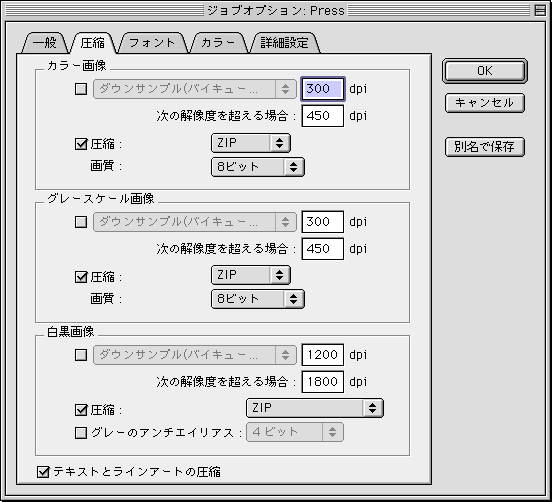Open the カラー tab
This screenshot has height=502, width=552.
[218, 43]
